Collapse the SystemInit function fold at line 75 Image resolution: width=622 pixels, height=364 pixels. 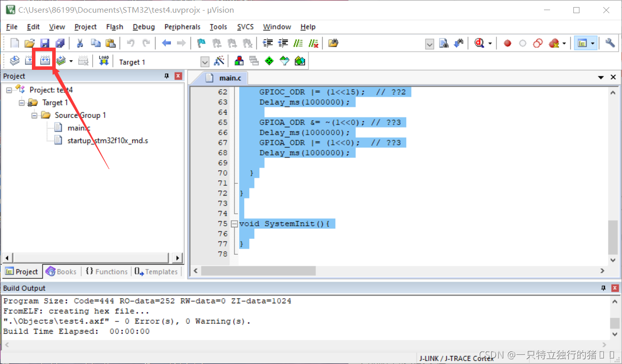(234, 224)
